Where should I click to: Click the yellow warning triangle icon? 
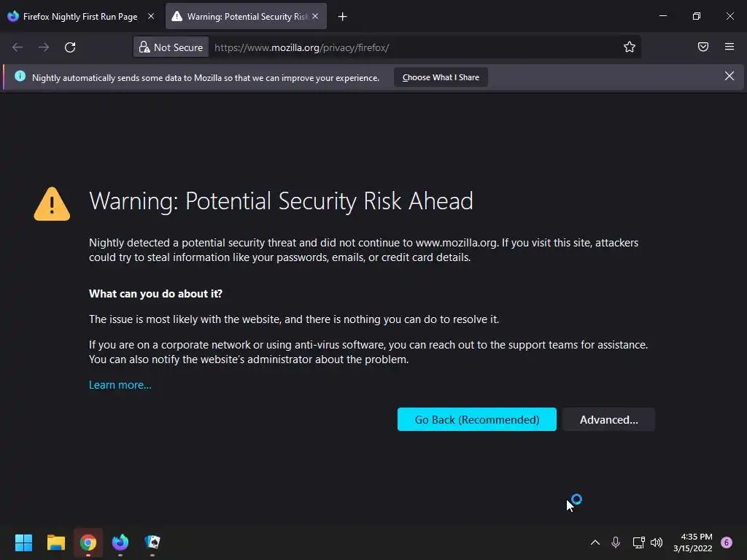click(x=52, y=204)
